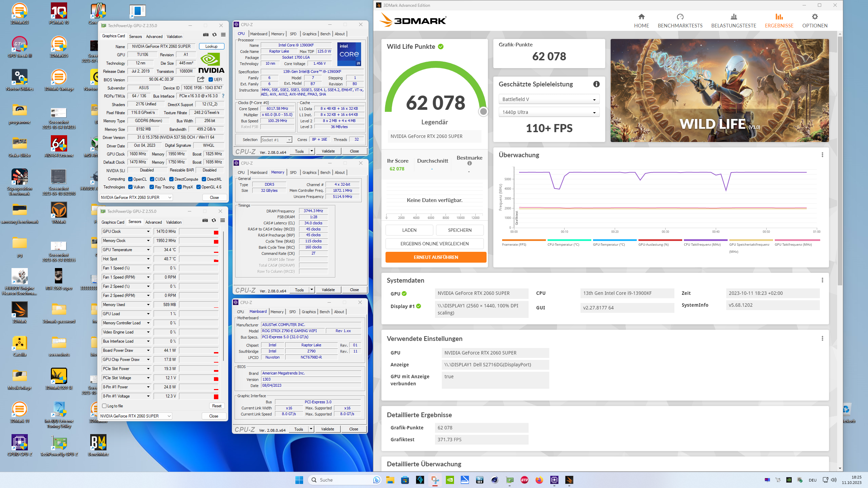Open hamburger menu in top GPU-Z window
868x488 pixels.
coord(223,35)
